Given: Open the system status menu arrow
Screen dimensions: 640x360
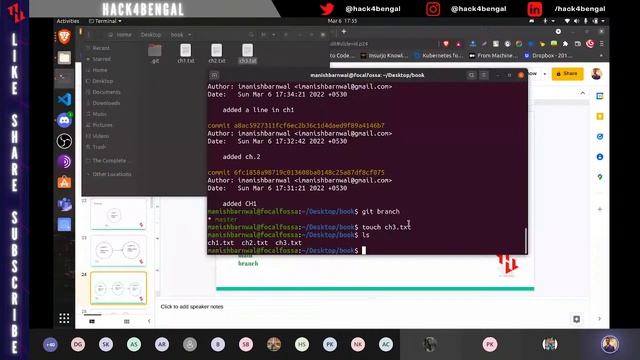Looking at the screenshot, I should coord(603,21).
